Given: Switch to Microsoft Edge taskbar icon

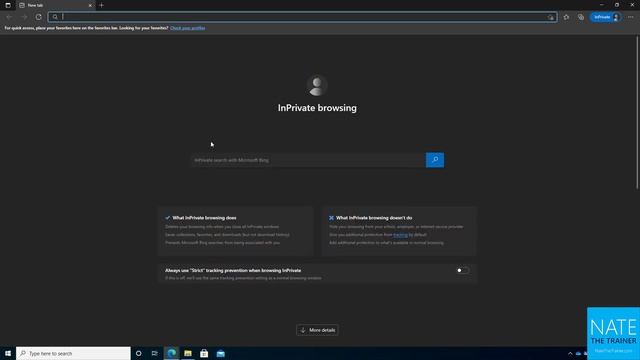Looking at the screenshot, I should coord(172,353).
